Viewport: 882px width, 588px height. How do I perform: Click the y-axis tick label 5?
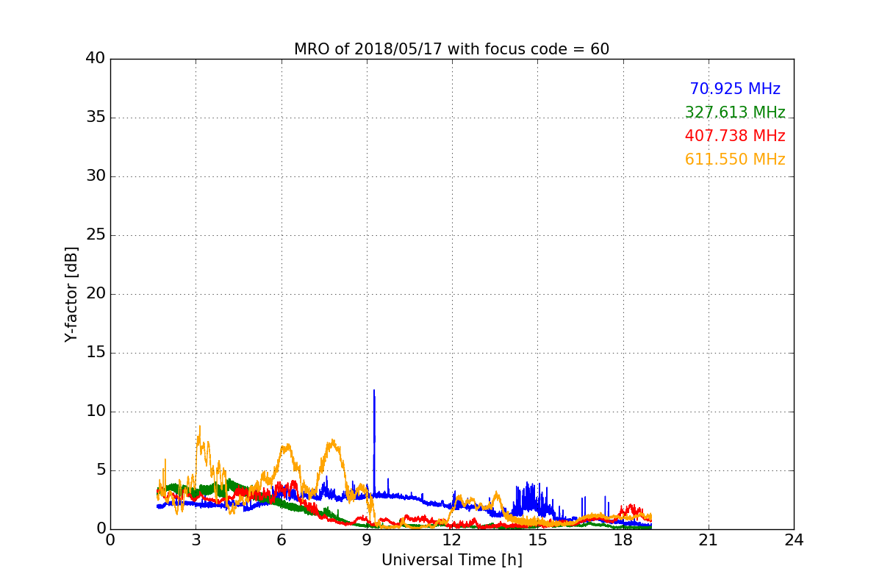tap(100, 470)
